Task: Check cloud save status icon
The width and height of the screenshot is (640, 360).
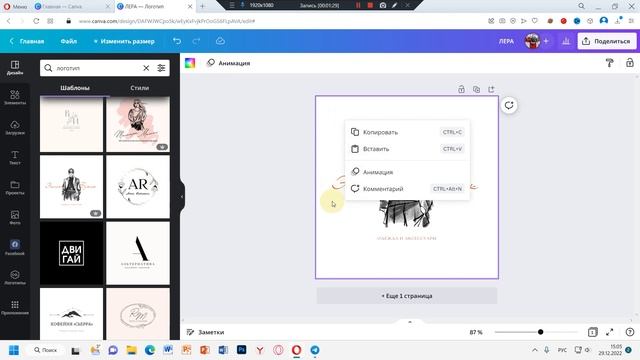Action: [x=220, y=41]
